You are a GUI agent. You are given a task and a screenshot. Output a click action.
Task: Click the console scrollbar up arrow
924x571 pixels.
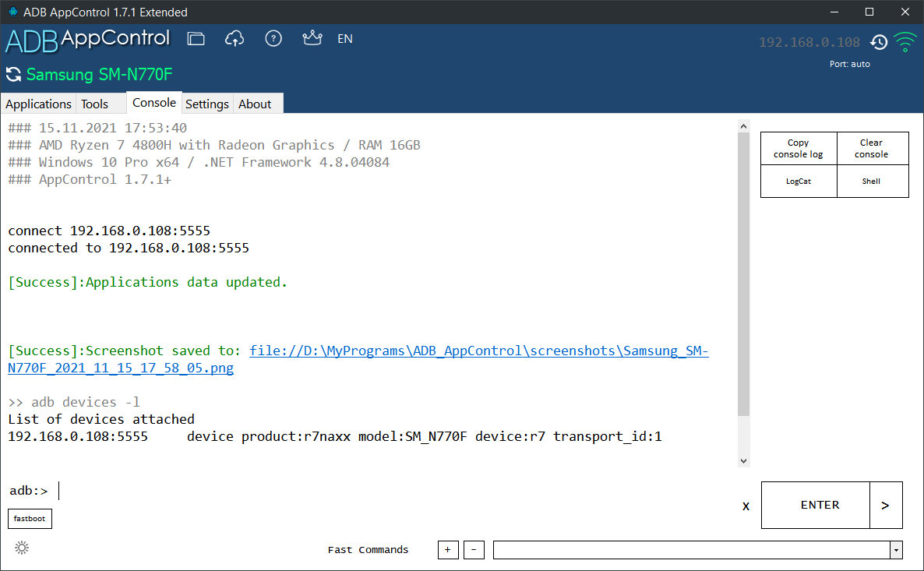tap(744, 126)
